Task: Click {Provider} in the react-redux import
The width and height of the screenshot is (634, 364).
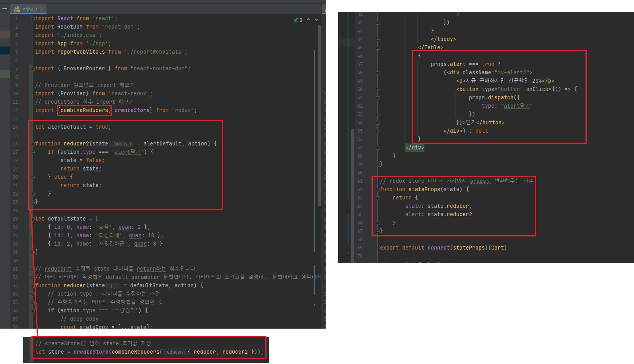Action: (73, 94)
